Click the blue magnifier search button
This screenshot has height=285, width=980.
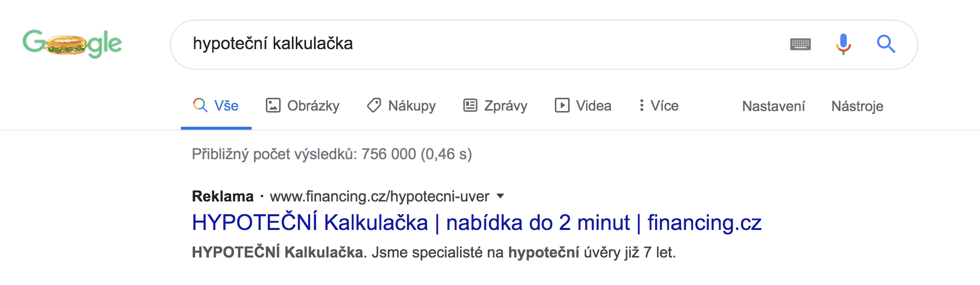pyautogui.click(x=886, y=44)
